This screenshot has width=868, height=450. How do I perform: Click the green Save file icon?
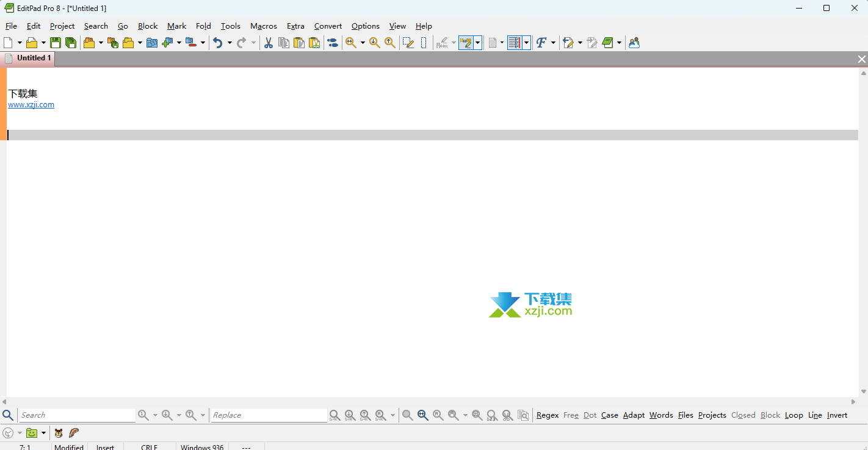click(x=56, y=43)
